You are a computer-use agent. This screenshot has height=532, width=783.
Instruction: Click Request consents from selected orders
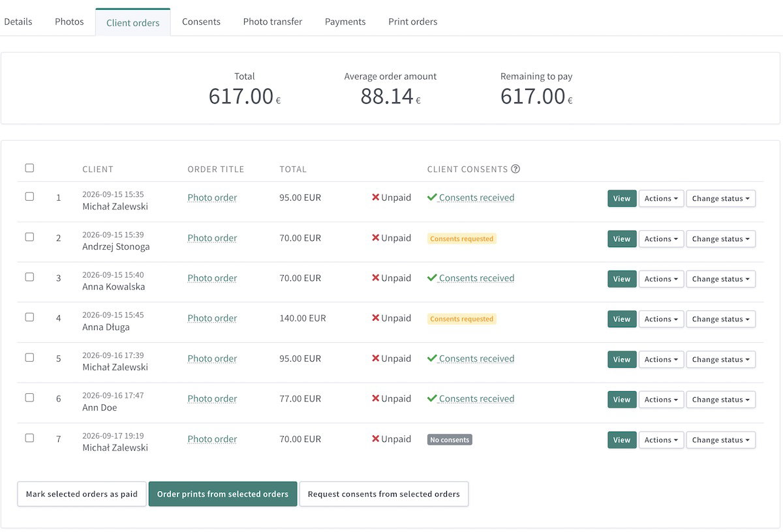coord(384,494)
